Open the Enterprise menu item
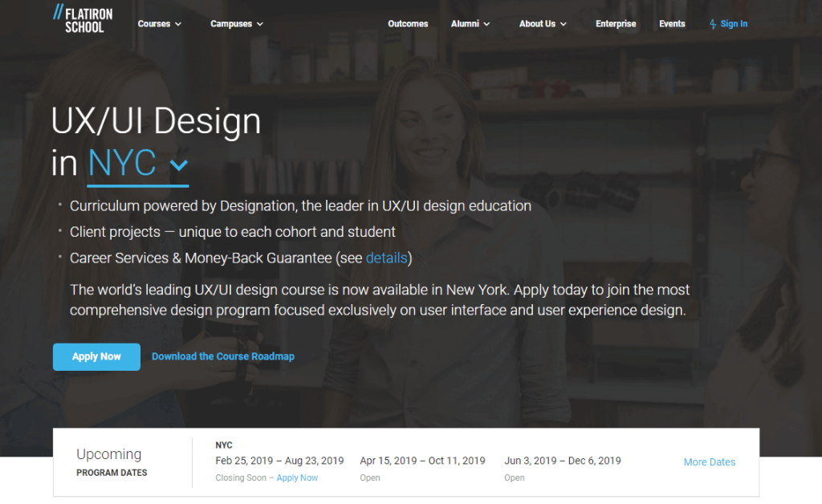Screen dimensions: 822x504 point(616,24)
